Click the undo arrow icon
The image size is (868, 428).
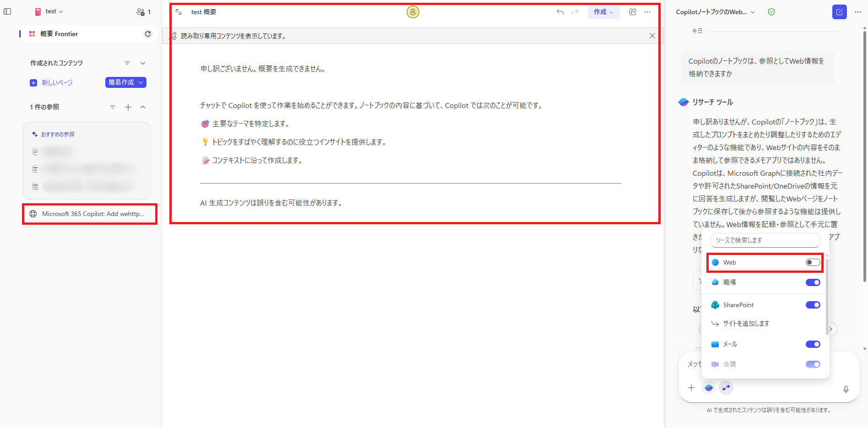tap(559, 12)
